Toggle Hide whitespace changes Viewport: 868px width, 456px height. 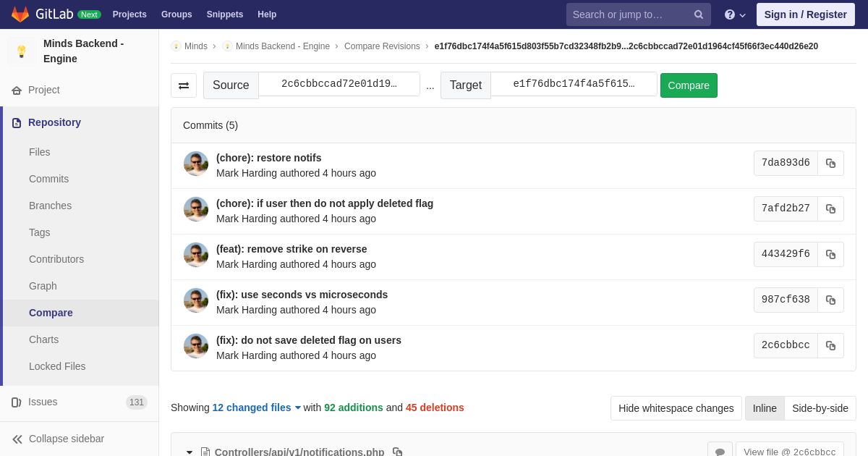[676, 408]
